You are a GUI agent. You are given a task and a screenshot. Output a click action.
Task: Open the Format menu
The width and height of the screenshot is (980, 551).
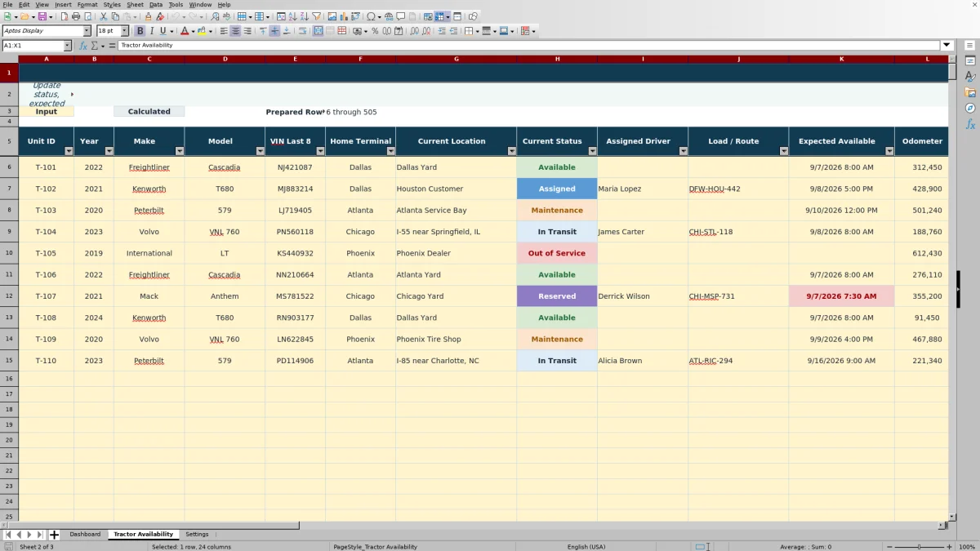87,5
